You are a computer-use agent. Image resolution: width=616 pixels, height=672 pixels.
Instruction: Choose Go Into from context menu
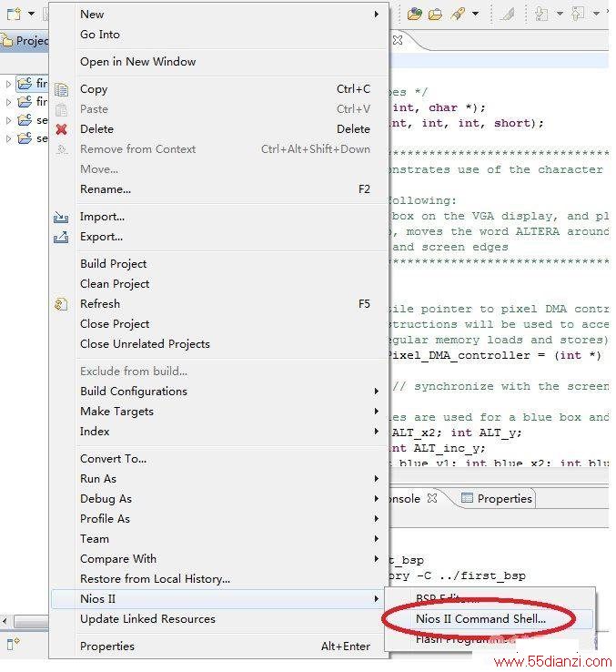coord(100,35)
